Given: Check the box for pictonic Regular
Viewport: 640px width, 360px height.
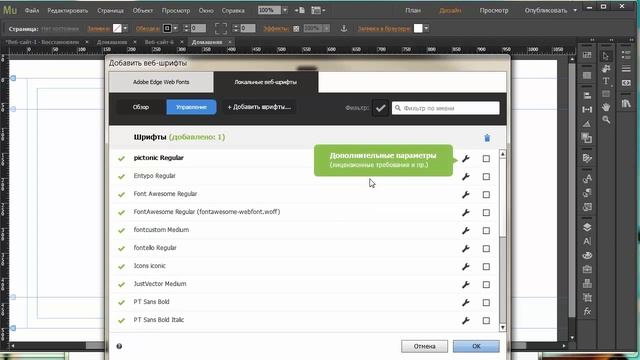Looking at the screenshot, I should [x=486, y=158].
